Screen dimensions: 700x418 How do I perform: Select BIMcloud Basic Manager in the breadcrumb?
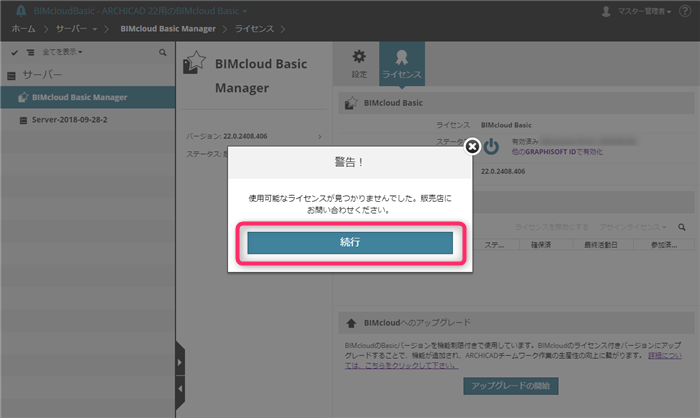point(168,29)
